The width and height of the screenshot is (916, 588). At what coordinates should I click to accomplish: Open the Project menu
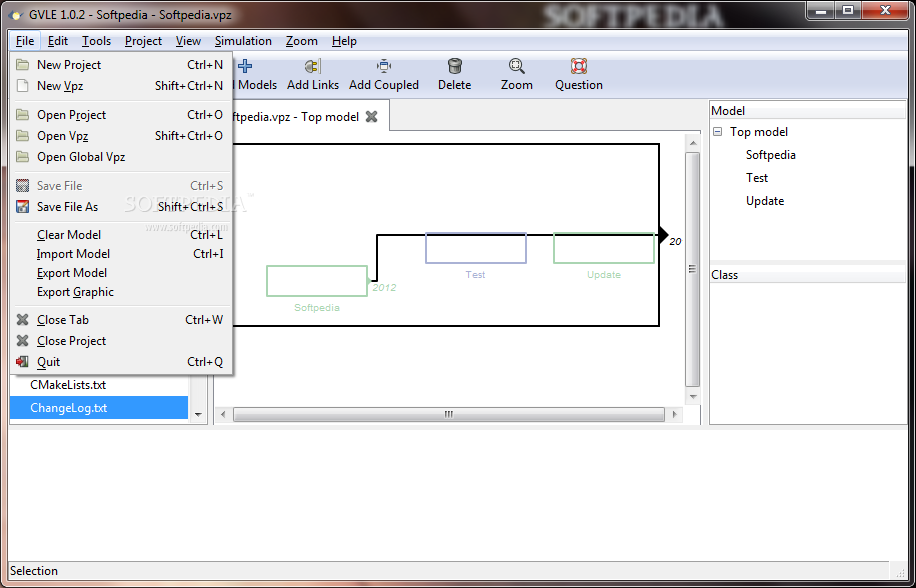pyautogui.click(x=143, y=41)
